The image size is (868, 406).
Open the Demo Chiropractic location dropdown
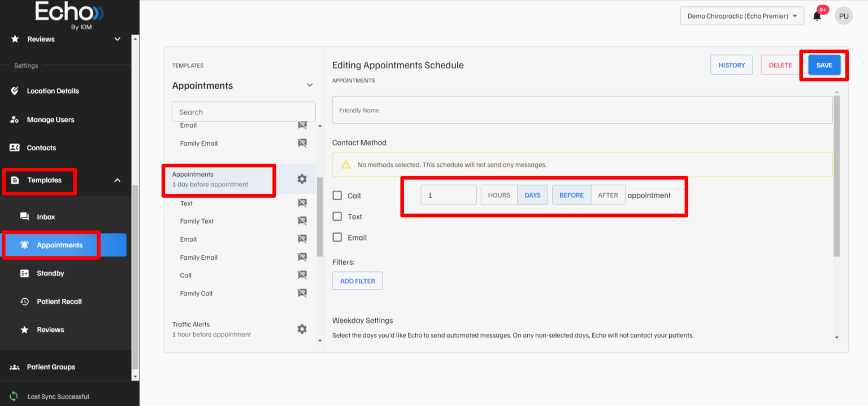(x=741, y=16)
